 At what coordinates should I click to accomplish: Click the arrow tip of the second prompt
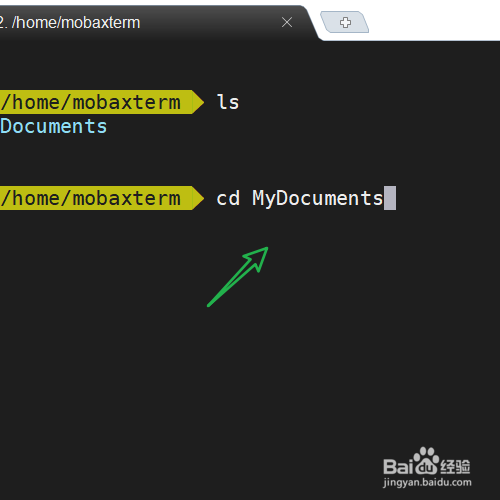pyautogui.click(x=198, y=198)
